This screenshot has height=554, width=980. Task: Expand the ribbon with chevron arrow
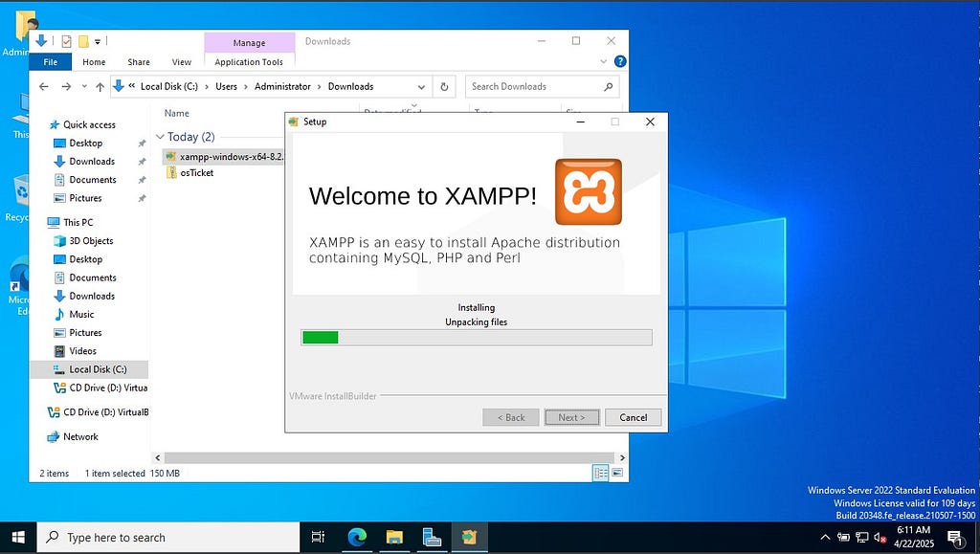click(603, 61)
